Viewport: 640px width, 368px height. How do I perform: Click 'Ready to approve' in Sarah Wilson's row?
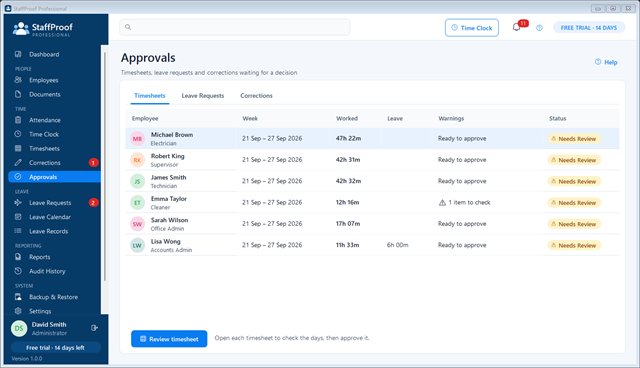tap(462, 224)
